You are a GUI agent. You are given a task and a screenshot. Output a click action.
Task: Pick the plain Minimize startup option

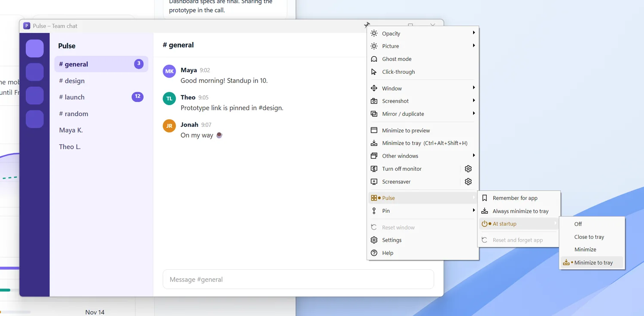point(592,250)
